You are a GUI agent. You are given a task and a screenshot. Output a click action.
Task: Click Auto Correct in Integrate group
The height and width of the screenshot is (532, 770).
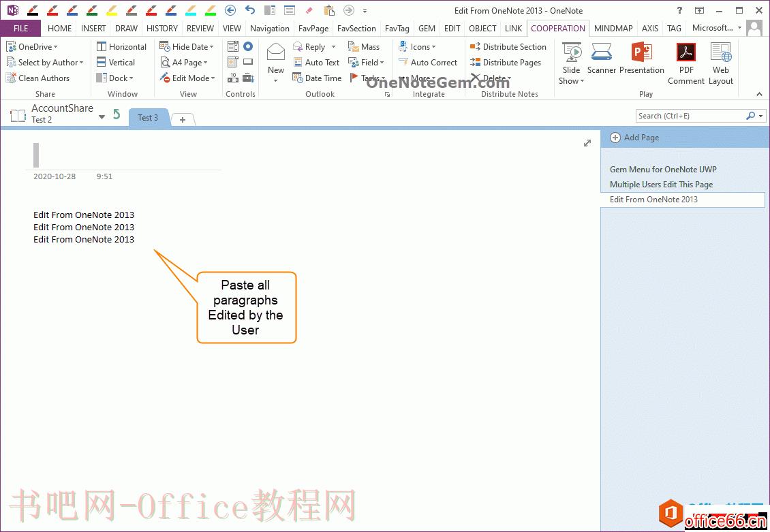[x=428, y=63]
